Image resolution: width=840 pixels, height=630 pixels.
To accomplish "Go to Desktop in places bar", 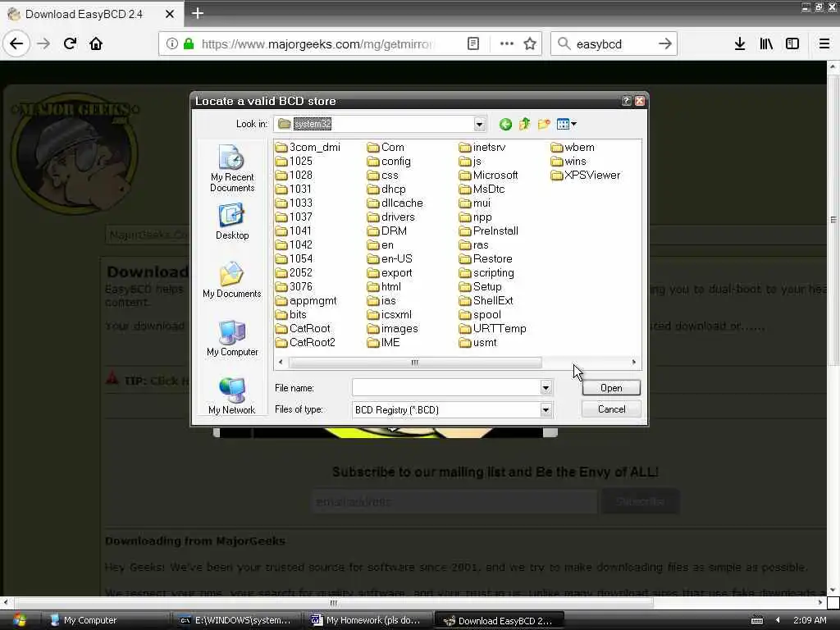I will pos(232,221).
